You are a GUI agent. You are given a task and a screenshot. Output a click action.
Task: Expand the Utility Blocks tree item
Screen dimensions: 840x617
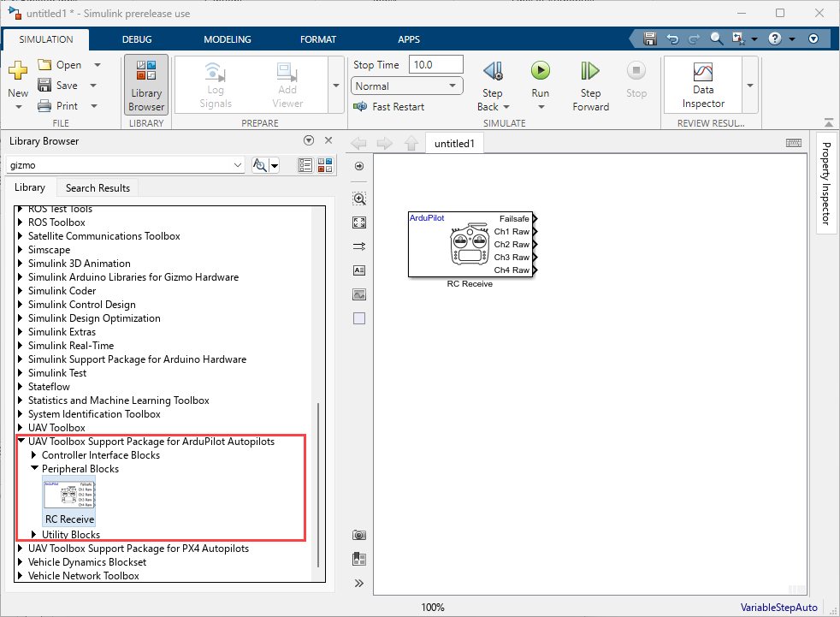click(35, 534)
